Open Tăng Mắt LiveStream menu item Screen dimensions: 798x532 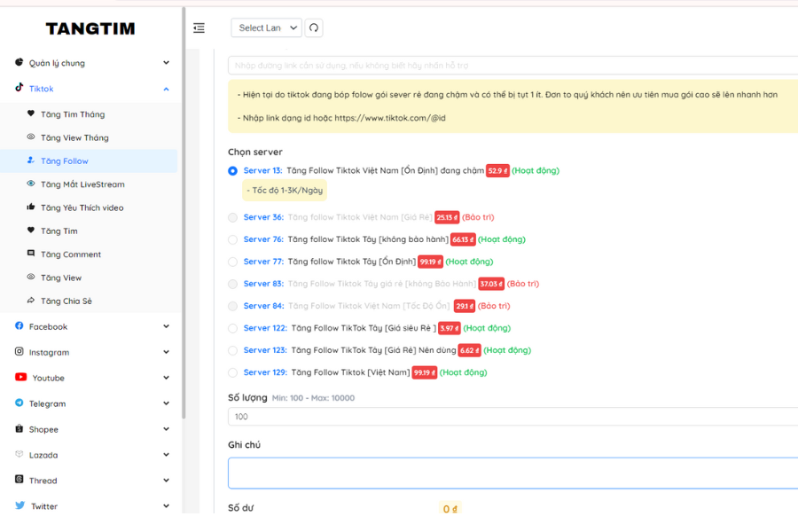click(89, 184)
